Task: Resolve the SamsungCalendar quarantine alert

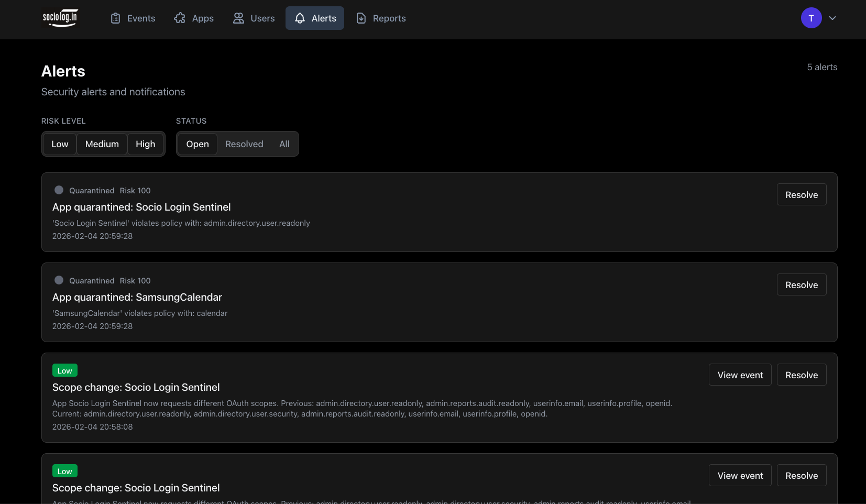Action: [x=802, y=285]
